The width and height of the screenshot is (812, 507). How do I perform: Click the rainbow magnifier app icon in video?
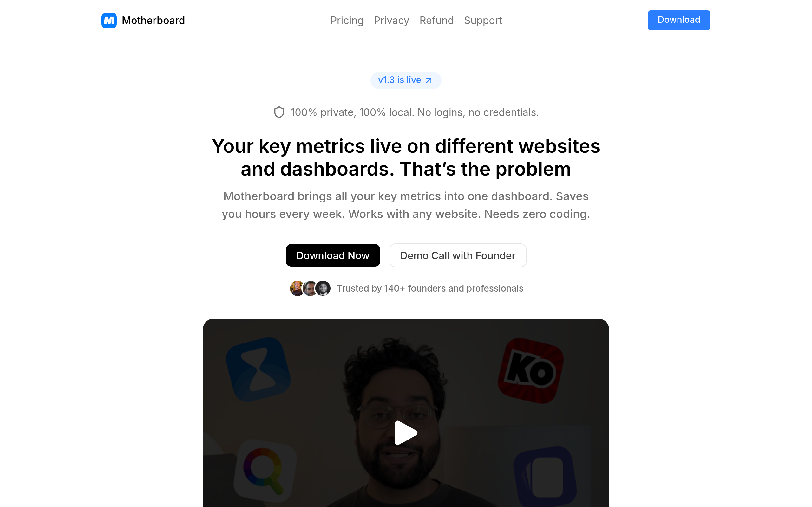tap(265, 471)
